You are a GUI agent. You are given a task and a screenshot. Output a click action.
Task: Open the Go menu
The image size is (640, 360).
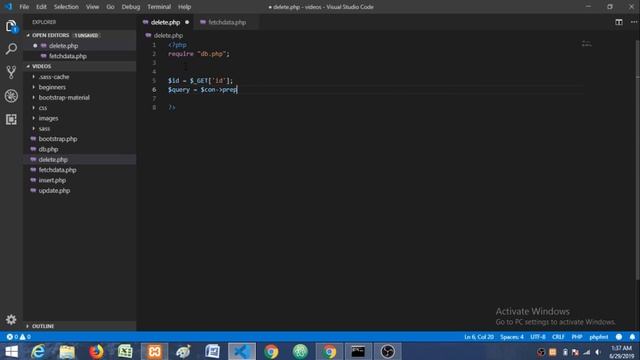coord(110,7)
